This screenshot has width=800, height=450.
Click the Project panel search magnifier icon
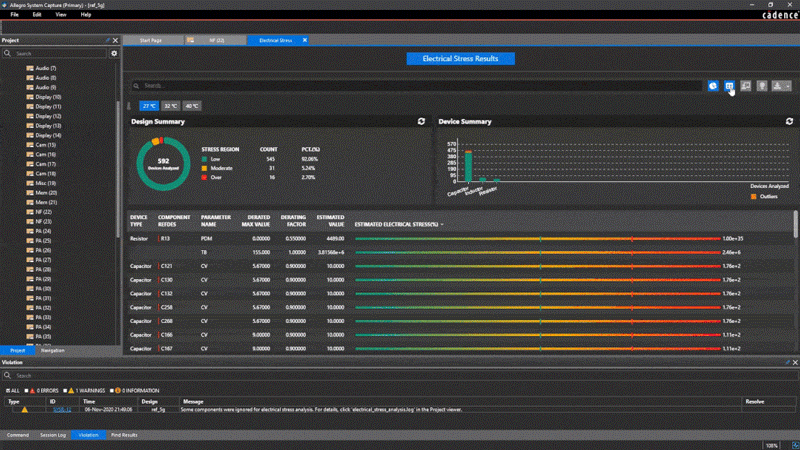7,53
